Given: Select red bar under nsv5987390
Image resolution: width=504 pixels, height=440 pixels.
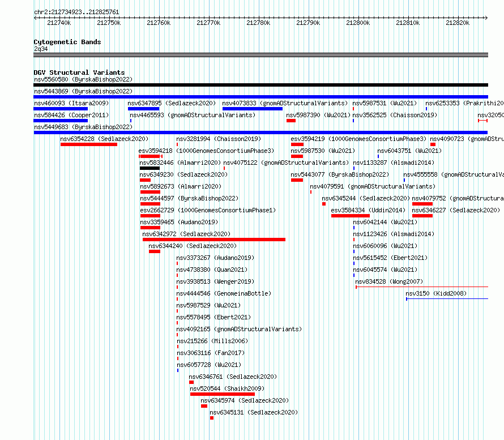Looking at the screenshot, I should 291,121.
